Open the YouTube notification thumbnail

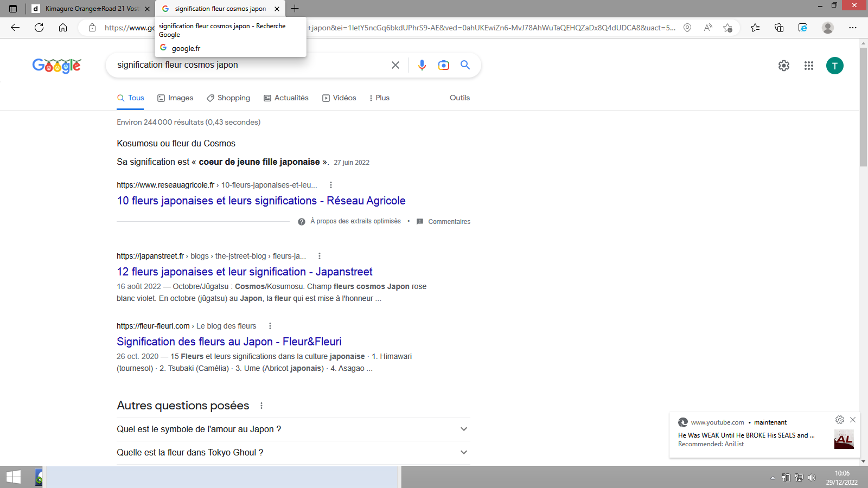coord(844,439)
